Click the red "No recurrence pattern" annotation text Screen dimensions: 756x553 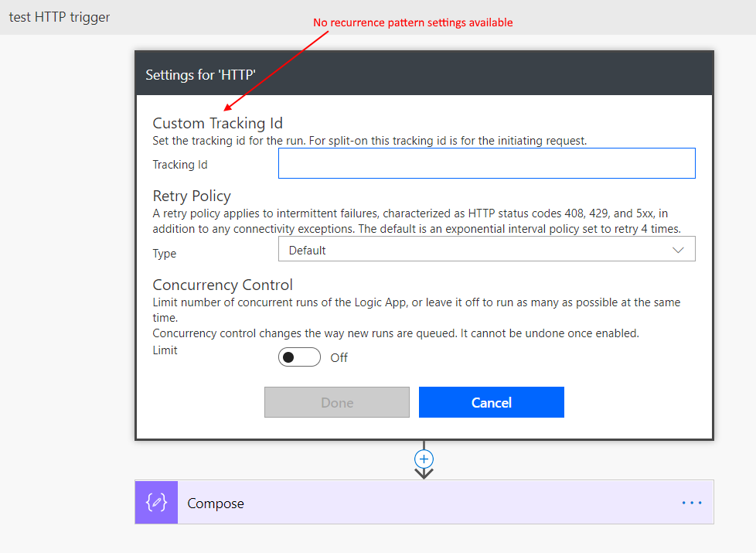point(413,22)
